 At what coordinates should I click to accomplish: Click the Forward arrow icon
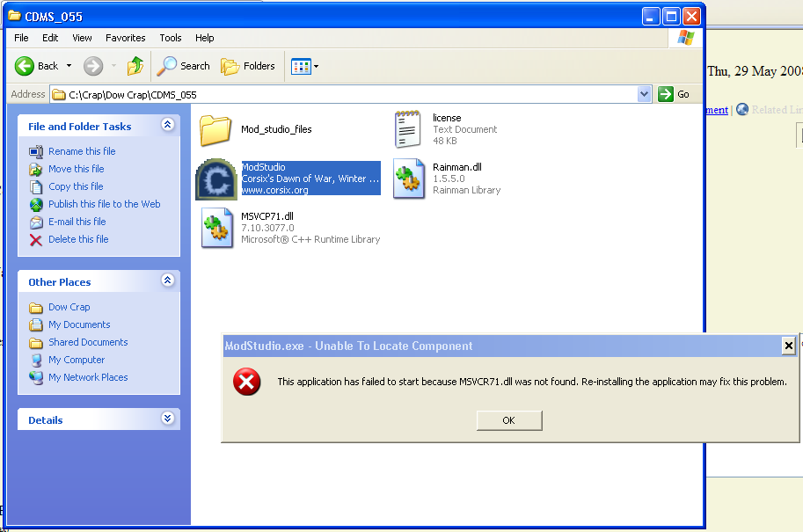click(x=93, y=66)
